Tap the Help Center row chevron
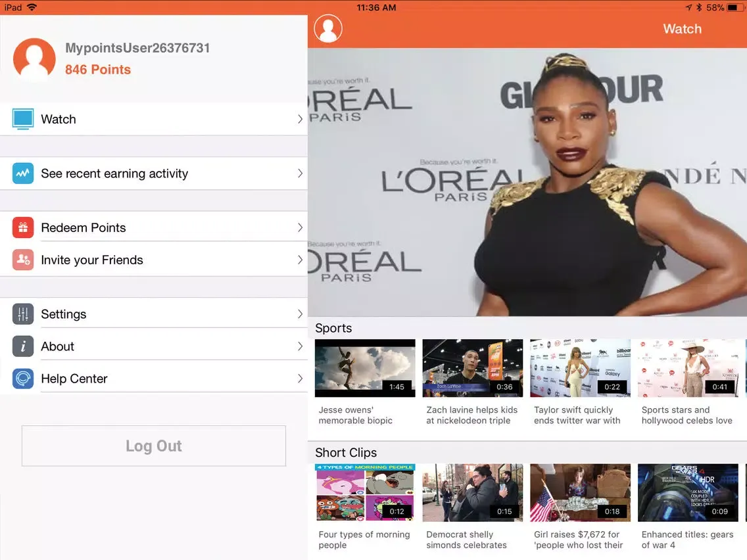Viewport: 747px width, 560px height. click(300, 379)
